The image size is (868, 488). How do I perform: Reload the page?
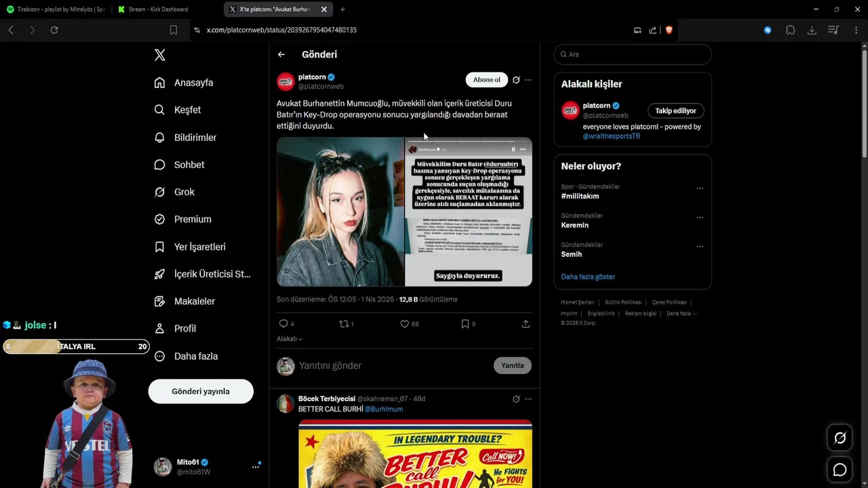coord(54,30)
